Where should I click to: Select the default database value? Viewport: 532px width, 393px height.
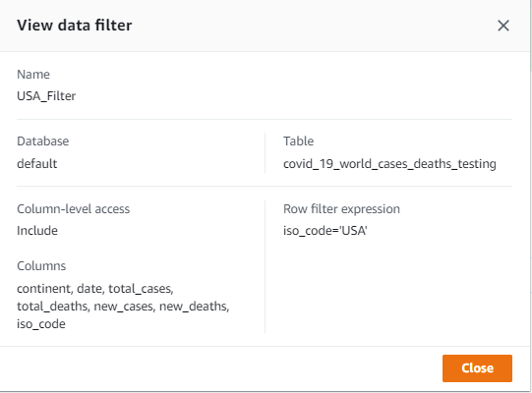(36, 163)
